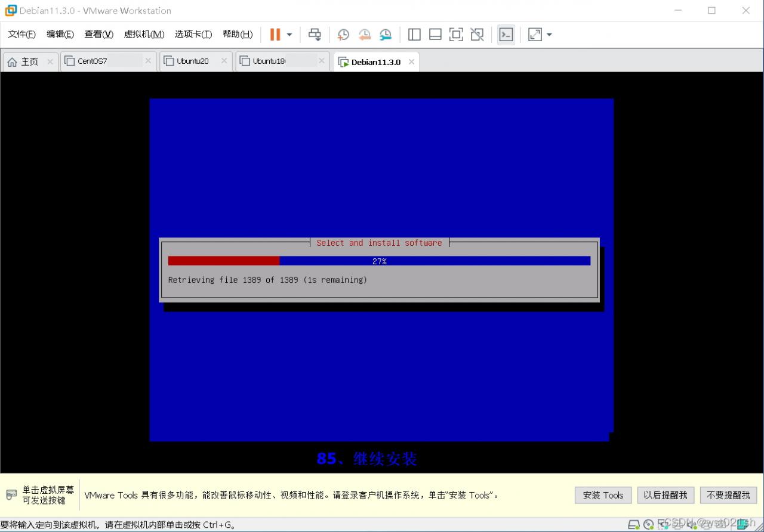Select the Debian11.3.0 tab
Image resolution: width=764 pixels, height=532 pixels.
point(375,62)
